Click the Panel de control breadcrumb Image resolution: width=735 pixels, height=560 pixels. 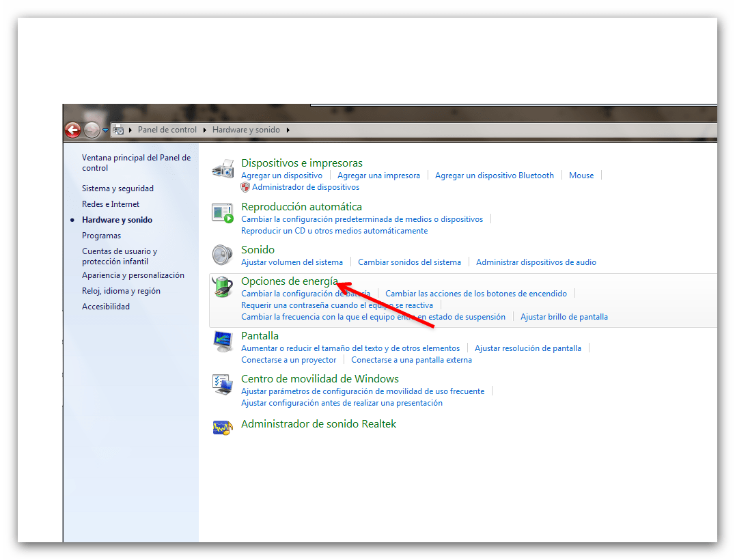coord(167,130)
